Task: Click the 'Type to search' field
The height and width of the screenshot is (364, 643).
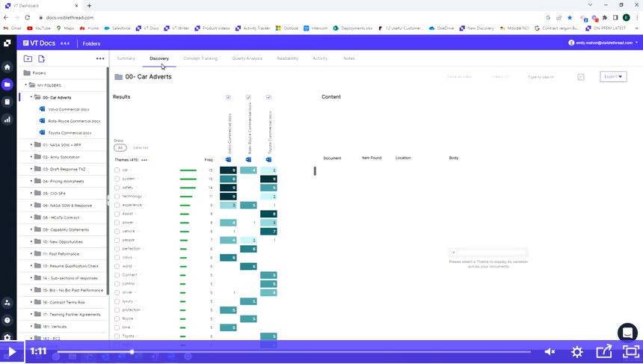Action: pyautogui.click(x=550, y=77)
